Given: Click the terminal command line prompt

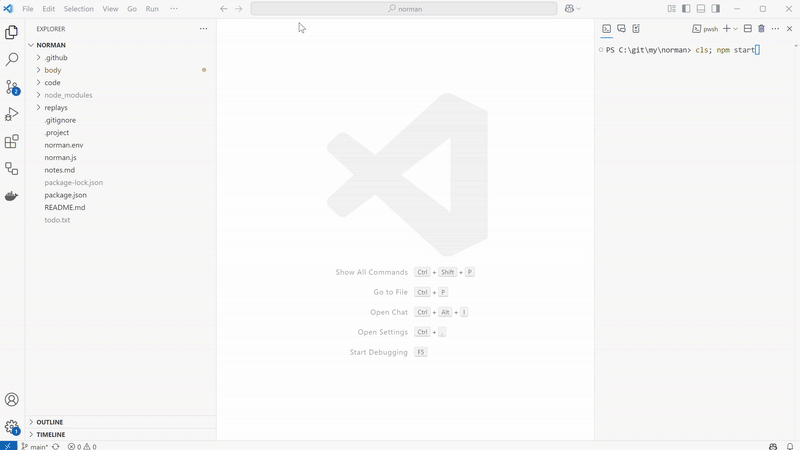Looking at the screenshot, I should pos(683,50).
